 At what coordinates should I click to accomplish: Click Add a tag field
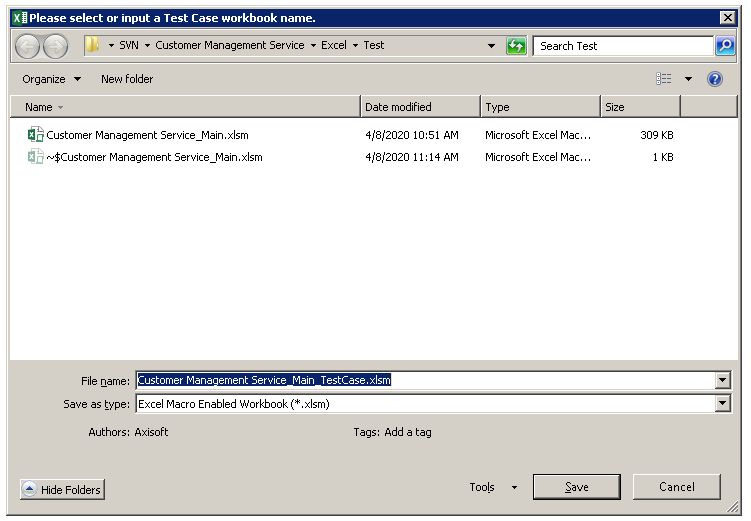pyautogui.click(x=407, y=433)
